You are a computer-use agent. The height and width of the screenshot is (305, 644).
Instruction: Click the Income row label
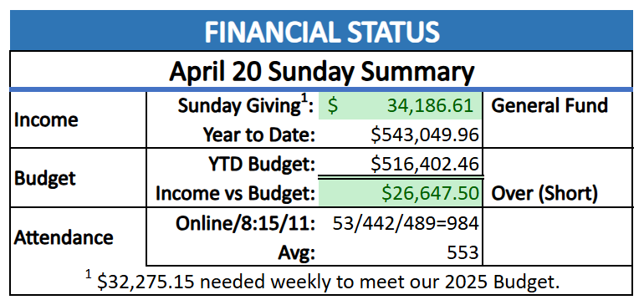coord(46,120)
